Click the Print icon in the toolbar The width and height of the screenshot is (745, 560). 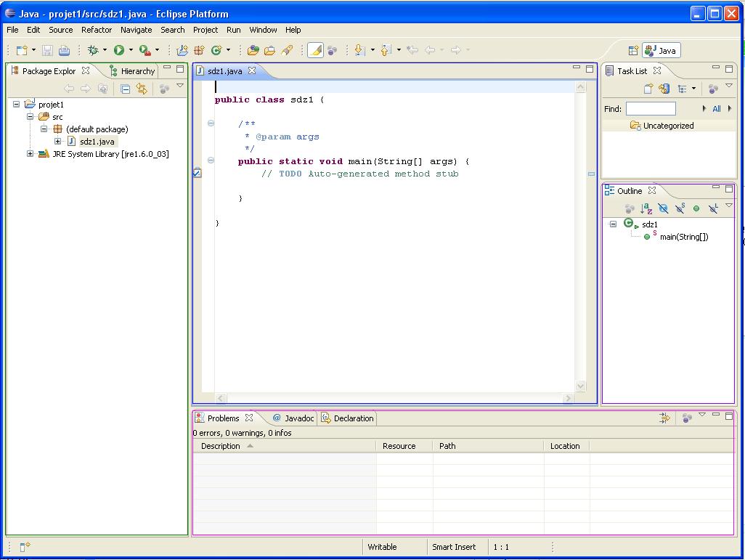point(64,50)
